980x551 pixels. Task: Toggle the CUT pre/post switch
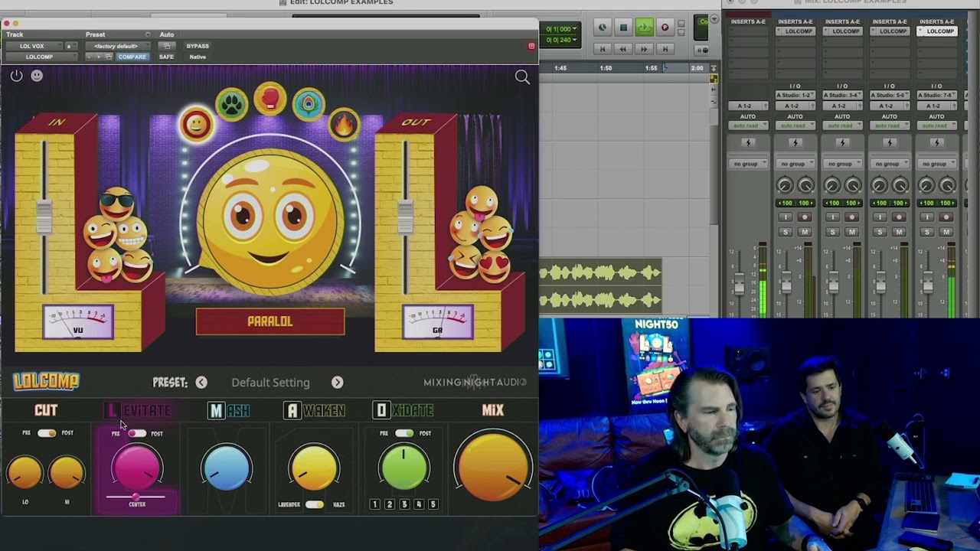pyautogui.click(x=47, y=433)
